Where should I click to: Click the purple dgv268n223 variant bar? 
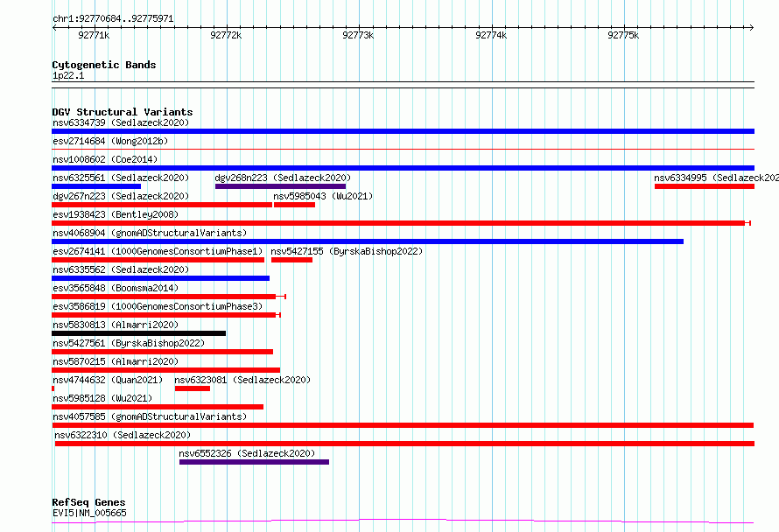(x=280, y=186)
